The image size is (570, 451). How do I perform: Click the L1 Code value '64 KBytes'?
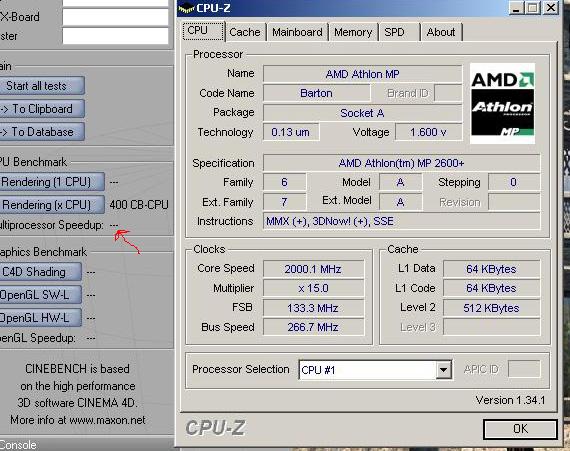click(x=491, y=288)
